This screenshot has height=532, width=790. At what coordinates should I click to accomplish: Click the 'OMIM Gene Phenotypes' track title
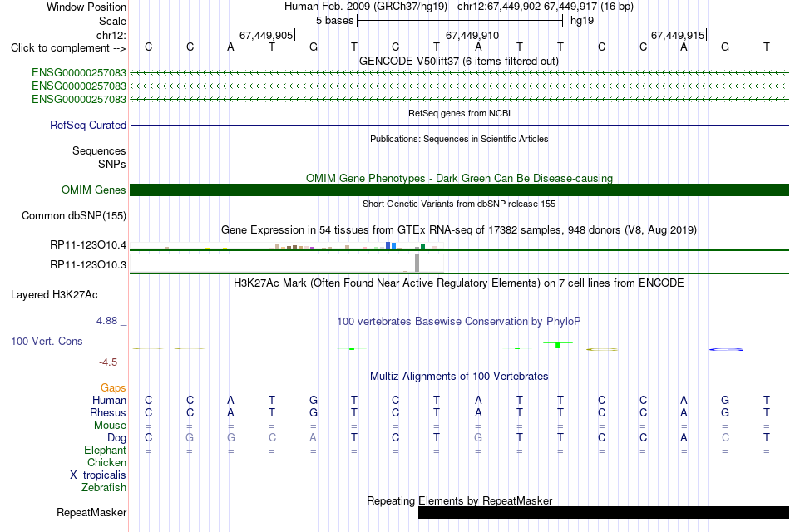(x=459, y=179)
